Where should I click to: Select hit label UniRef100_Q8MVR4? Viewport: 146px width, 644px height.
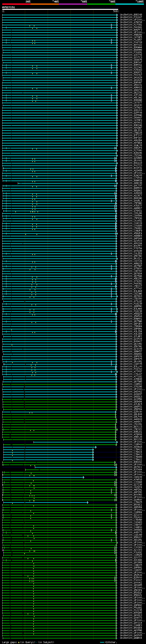pyautogui.click(x=131, y=507)
